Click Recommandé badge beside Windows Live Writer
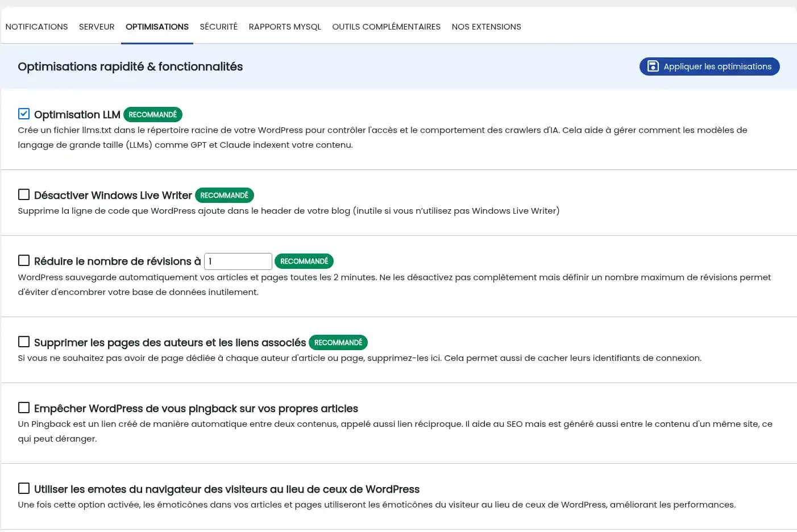This screenshot has width=797, height=532. tap(225, 196)
